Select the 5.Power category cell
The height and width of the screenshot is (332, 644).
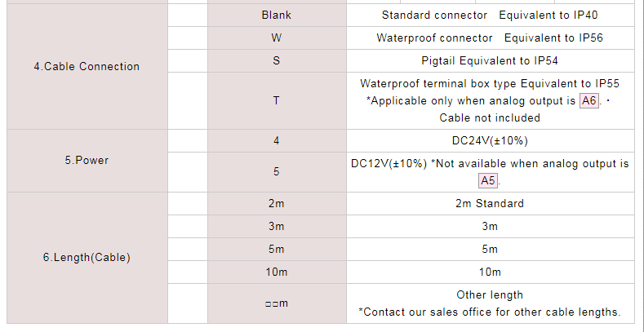87,161
